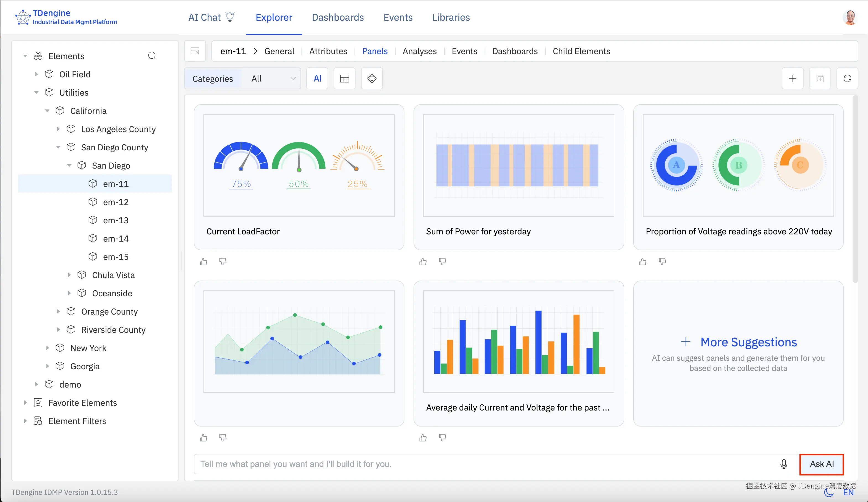Click the refresh panels icon

847,79
